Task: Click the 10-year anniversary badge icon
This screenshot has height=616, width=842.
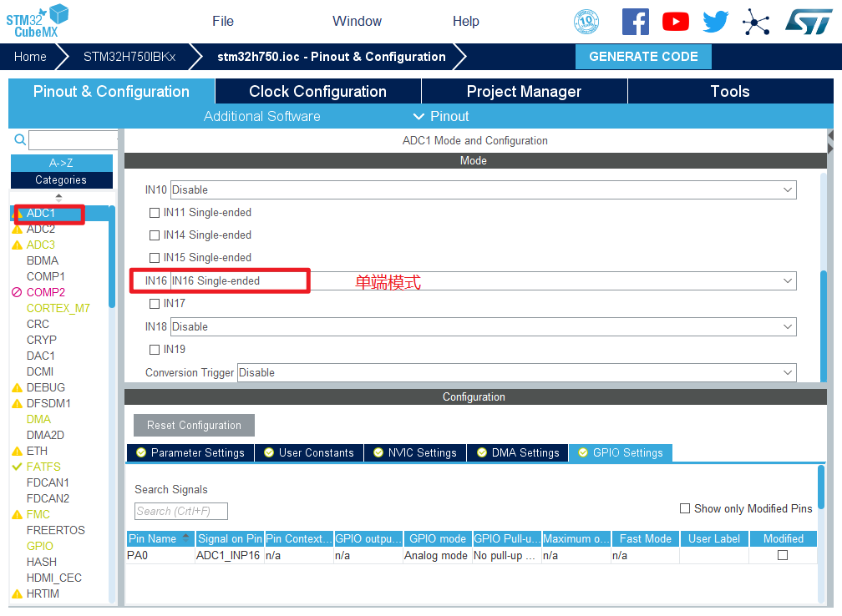Action: coord(586,22)
